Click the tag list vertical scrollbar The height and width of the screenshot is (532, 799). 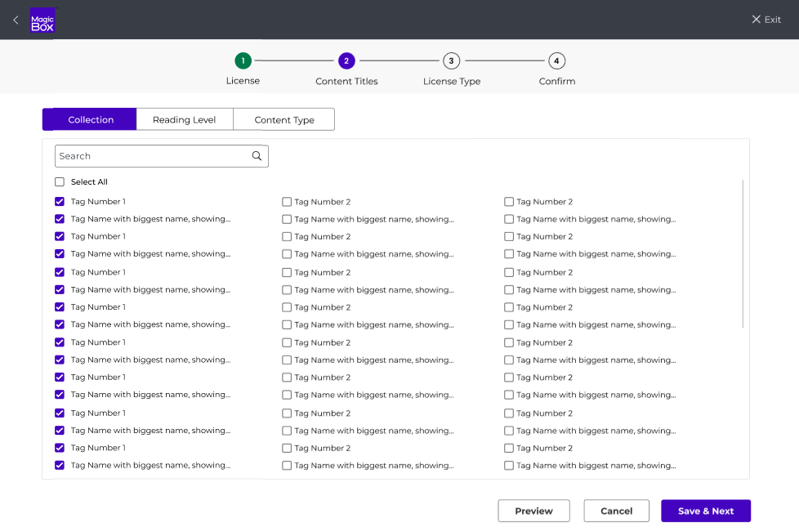[743, 254]
